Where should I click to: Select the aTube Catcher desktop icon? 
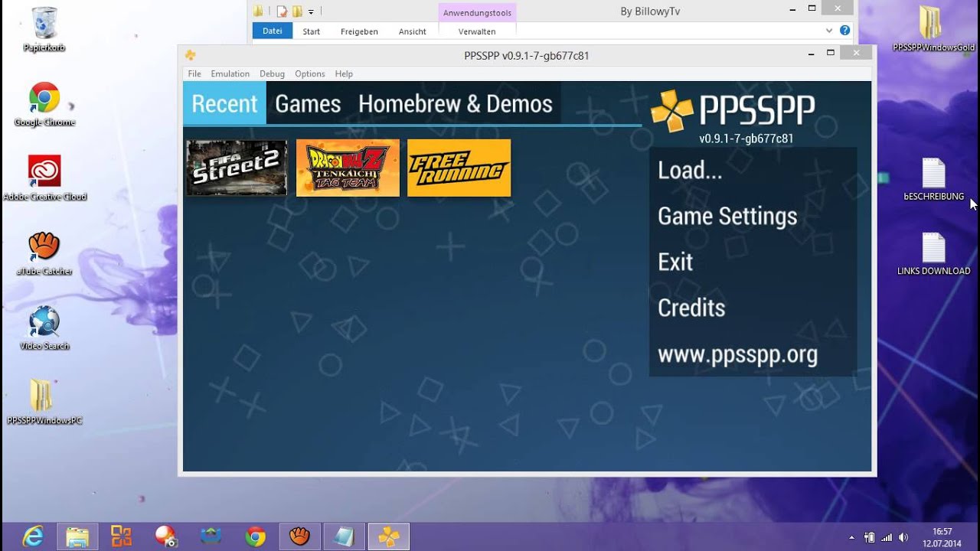[44, 253]
